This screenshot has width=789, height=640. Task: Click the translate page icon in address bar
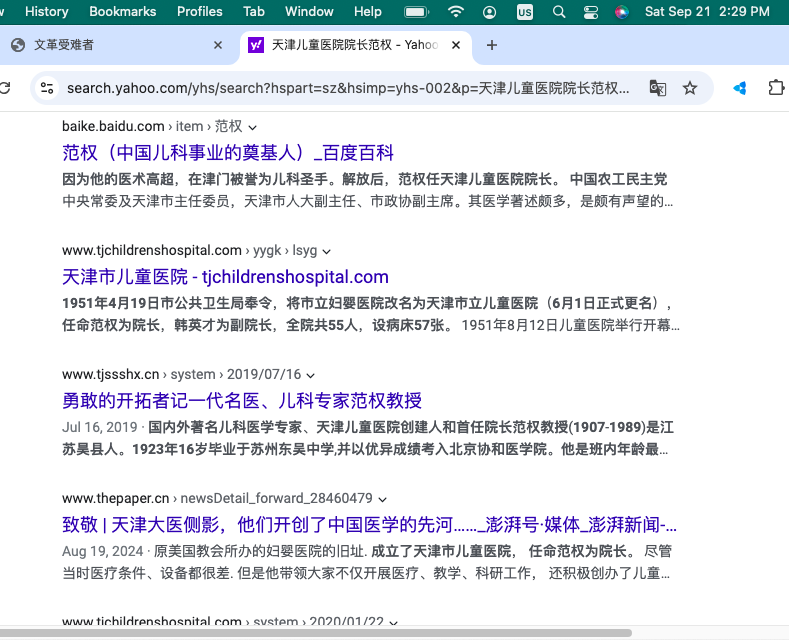click(x=657, y=88)
